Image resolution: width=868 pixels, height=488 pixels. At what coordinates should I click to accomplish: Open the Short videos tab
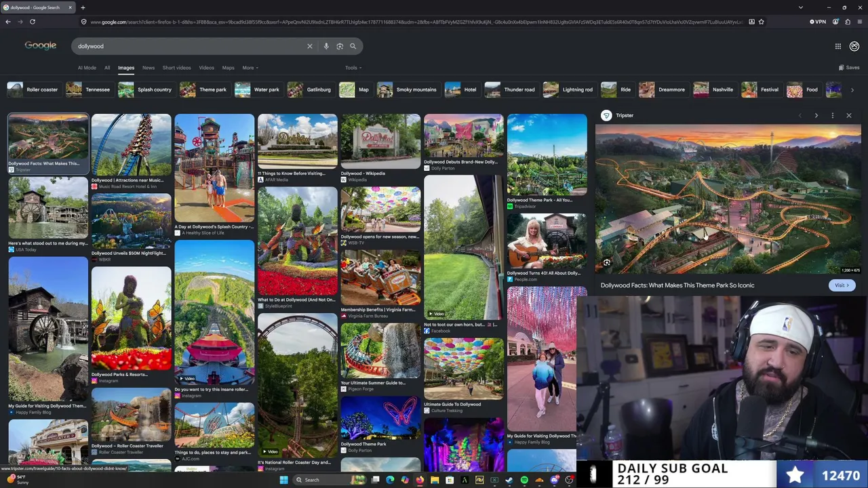click(176, 68)
